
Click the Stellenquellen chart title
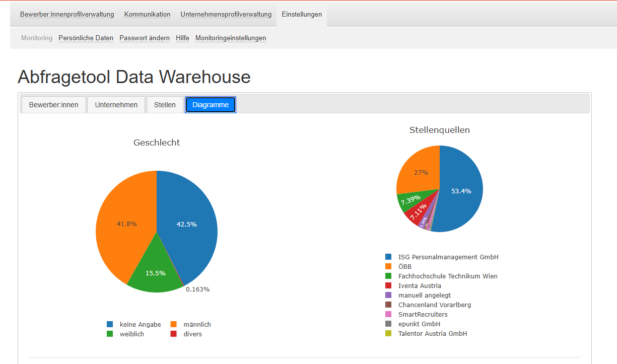pyautogui.click(x=440, y=130)
